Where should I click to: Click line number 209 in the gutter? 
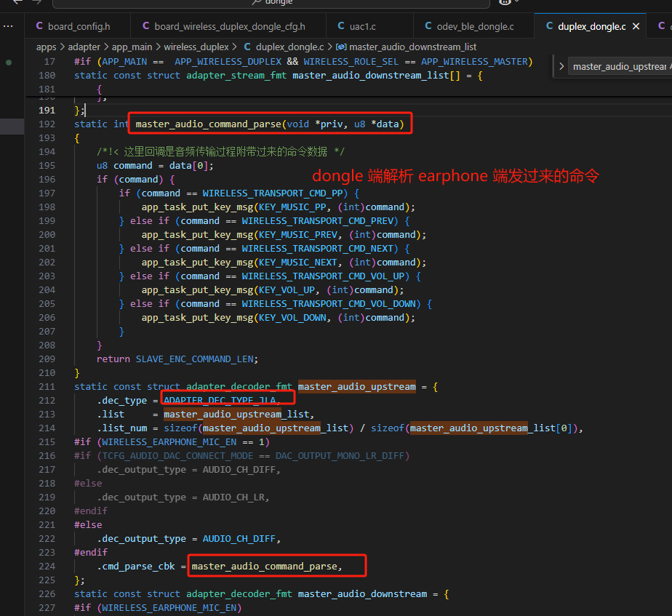47,359
